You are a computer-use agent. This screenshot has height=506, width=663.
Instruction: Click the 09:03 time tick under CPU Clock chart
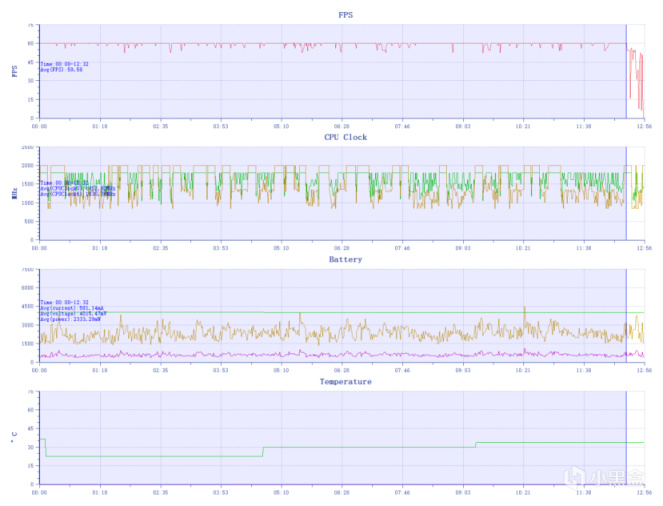463,248
